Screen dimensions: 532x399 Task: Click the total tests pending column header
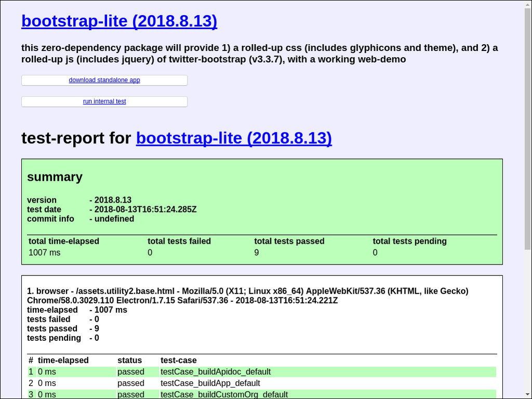(x=409, y=241)
